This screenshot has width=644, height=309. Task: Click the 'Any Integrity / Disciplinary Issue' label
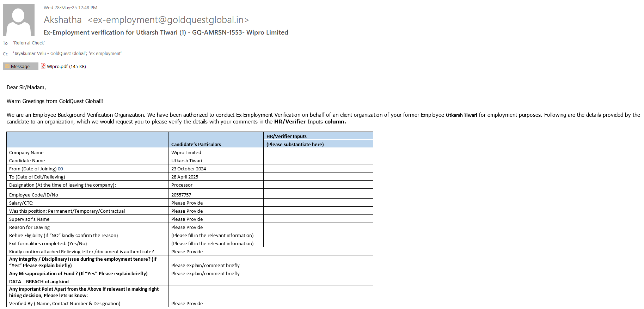83,262
